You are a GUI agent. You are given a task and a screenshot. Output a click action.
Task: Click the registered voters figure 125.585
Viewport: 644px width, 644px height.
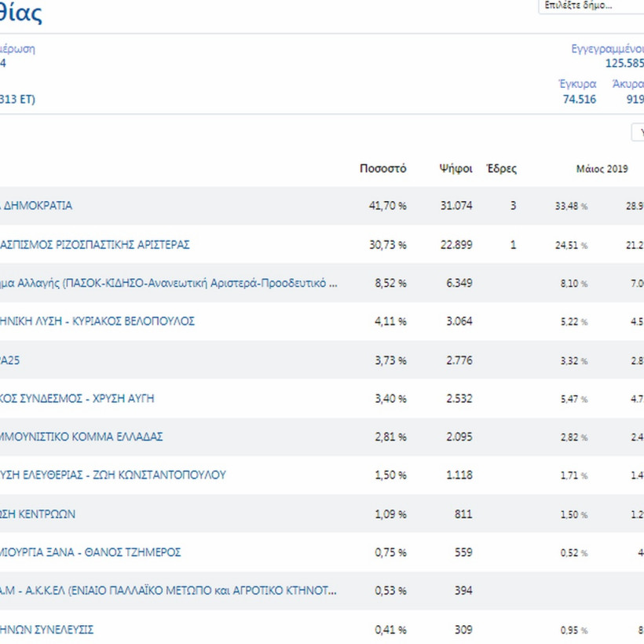pyautogui.click(x=624, y=64)
